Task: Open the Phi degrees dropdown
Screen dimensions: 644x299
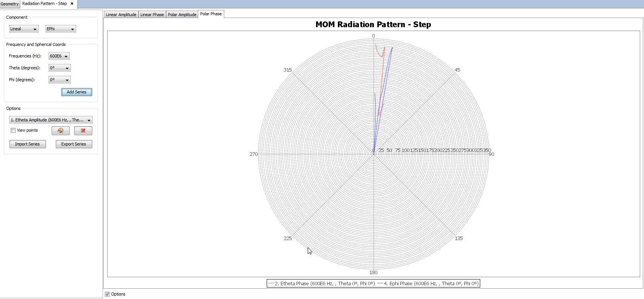Action: (60, 80)
